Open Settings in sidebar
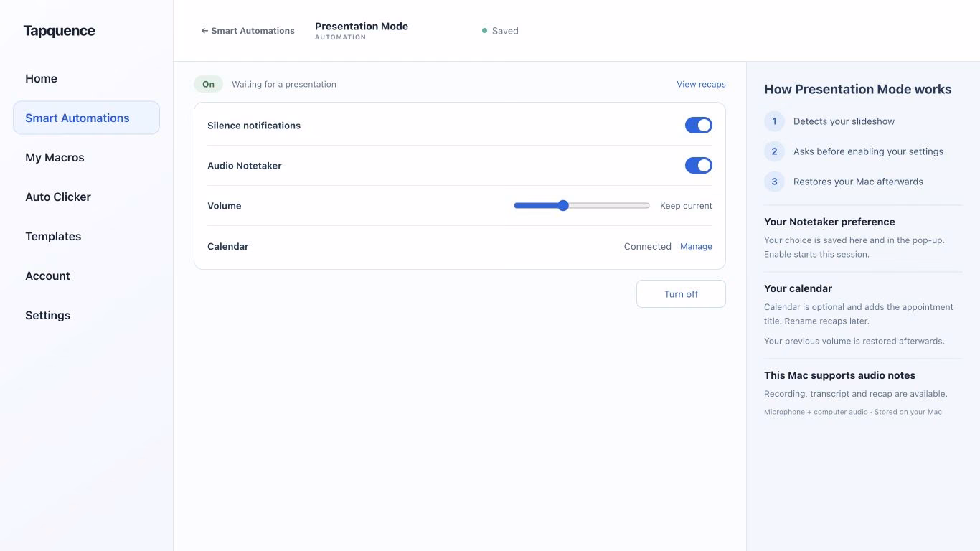Image resolution: width=980 pixels, height=551 pixels. point(86,315)
